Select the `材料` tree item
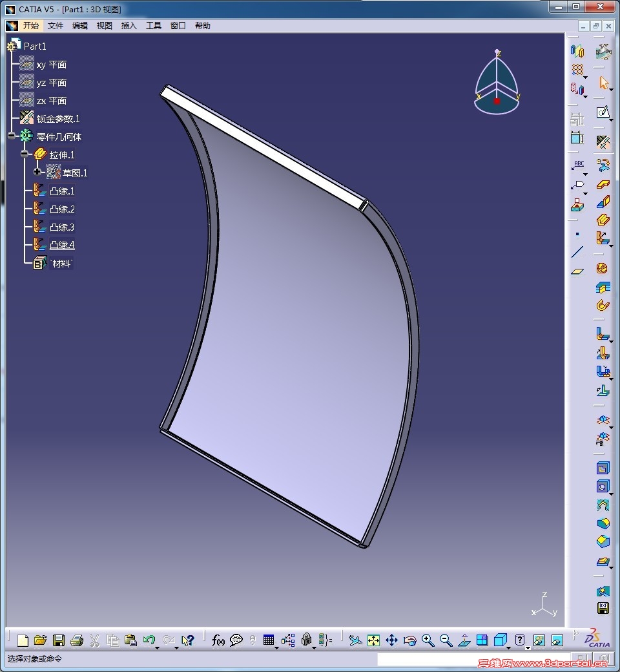This screenshot has height=672, width=620. pos(61,263)
